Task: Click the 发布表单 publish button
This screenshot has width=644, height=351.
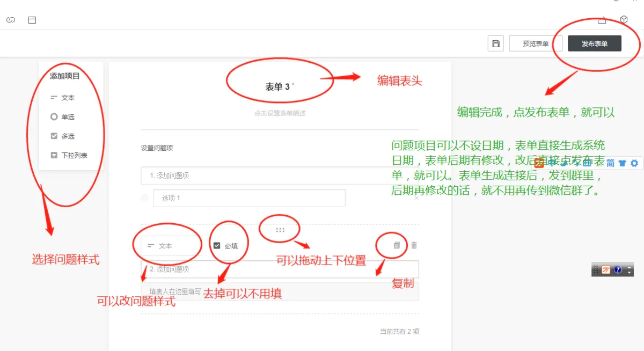Action: click(594, 43)
